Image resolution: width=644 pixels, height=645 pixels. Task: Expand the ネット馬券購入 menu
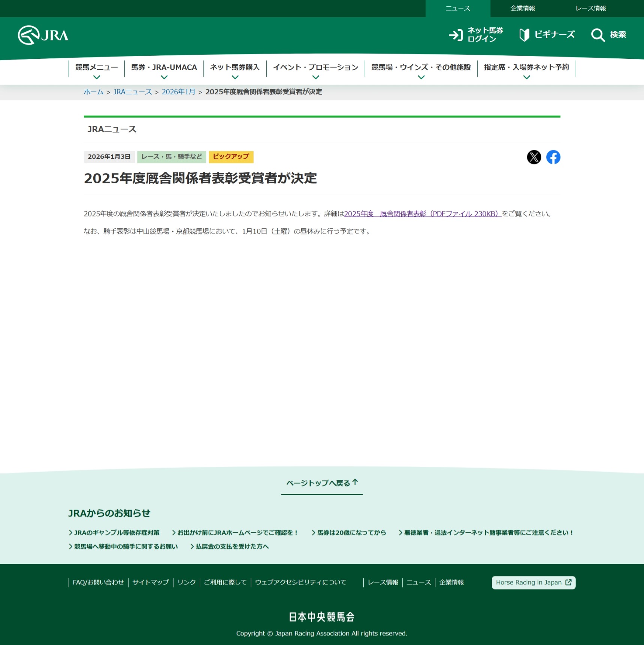pos(235,71)
